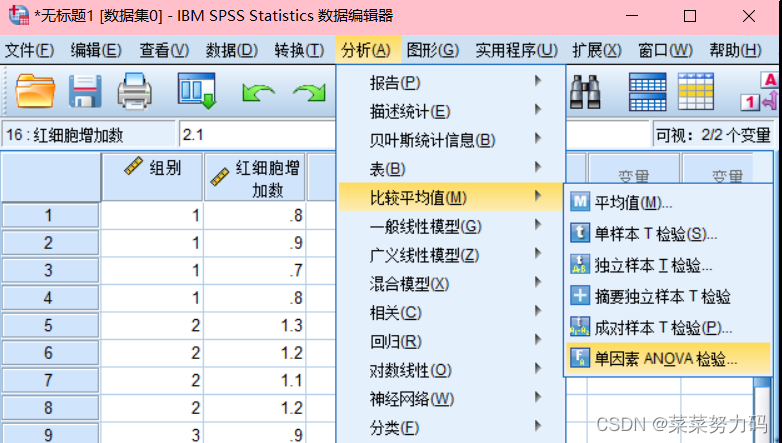
Task: Select 单因素 ANOVA 检验 from submenu
Action: pos(665,358)
